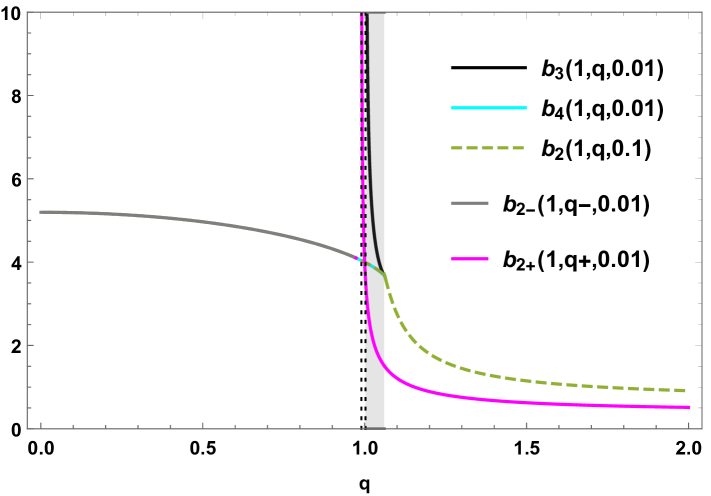This screenshot has width=711, height=496.
Task: Select the right end of the green dashed curve
Action: [685, 390]
